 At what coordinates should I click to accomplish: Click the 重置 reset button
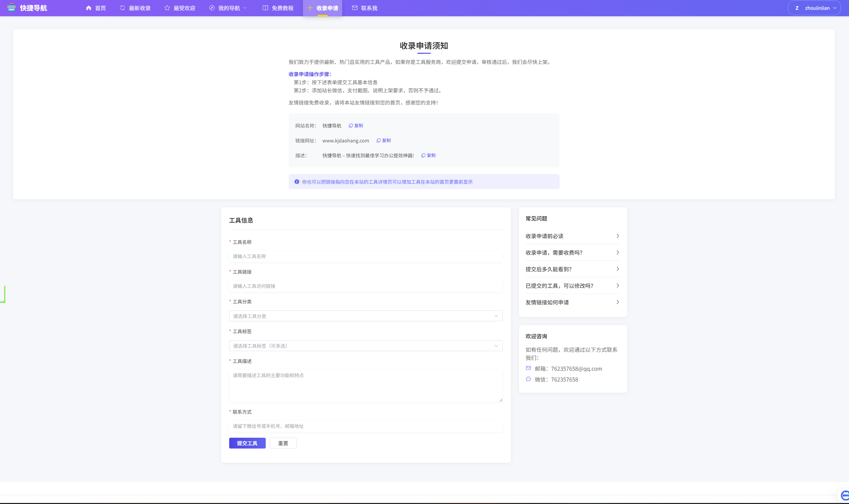click(x=283, y=443)
